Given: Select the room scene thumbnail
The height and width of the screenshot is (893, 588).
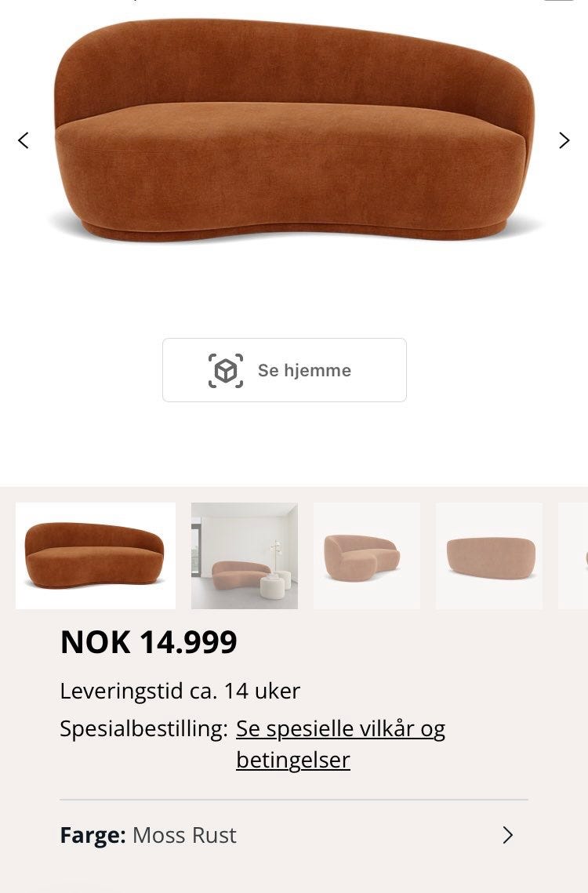Looking at the screenshot, I should coord(245,556).
